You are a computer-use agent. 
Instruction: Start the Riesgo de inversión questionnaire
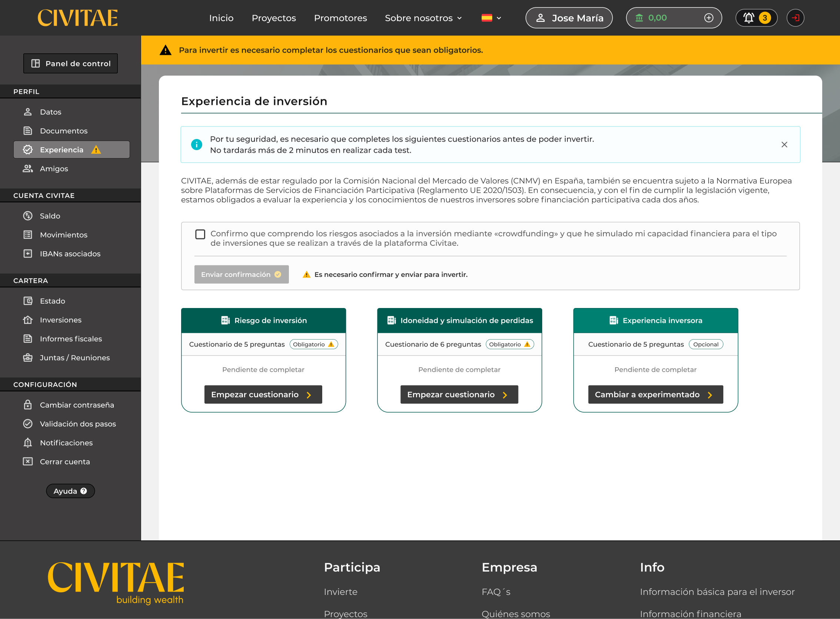tap(263, 394)
